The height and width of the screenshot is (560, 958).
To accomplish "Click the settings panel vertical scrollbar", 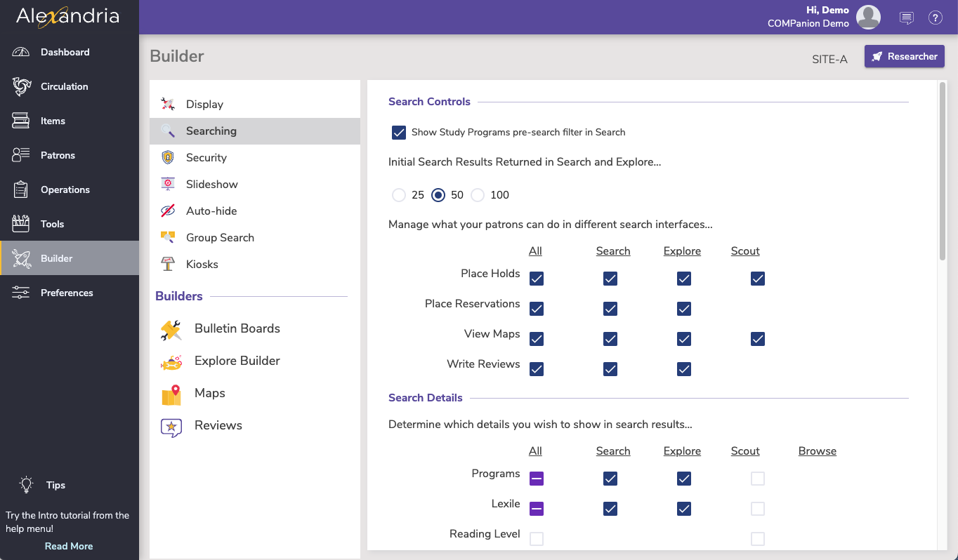I will (943, 172).
